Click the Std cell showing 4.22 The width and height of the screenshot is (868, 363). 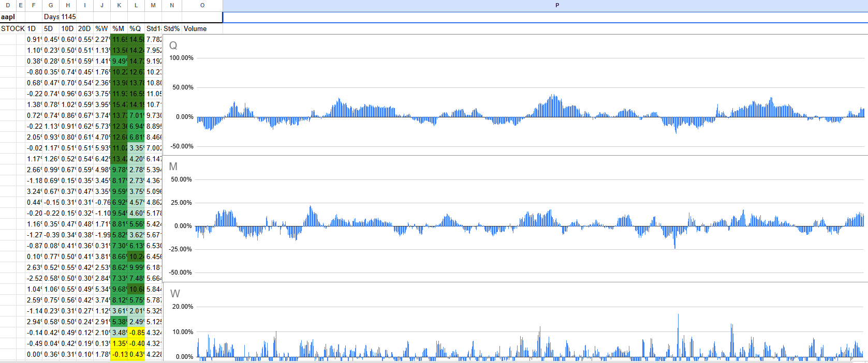click(153, 354)
